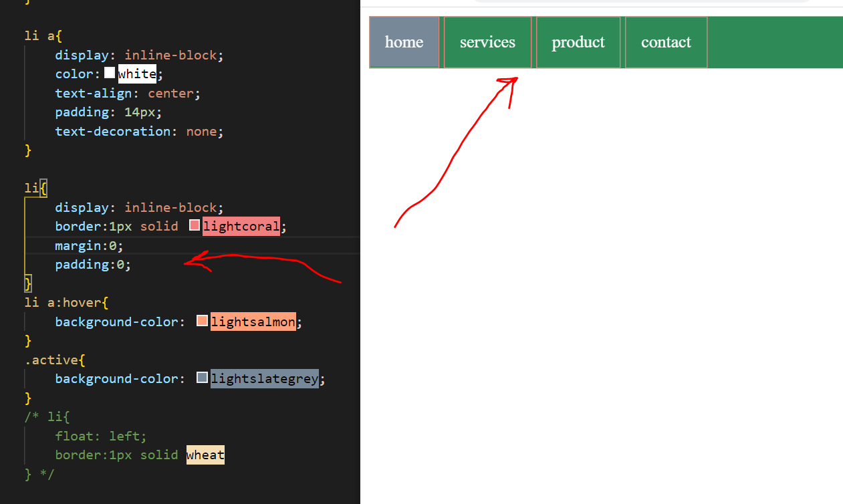Screen dimensions: 843x504
Task: Click the lightsalmon color swatch
Action: (202, 322)
